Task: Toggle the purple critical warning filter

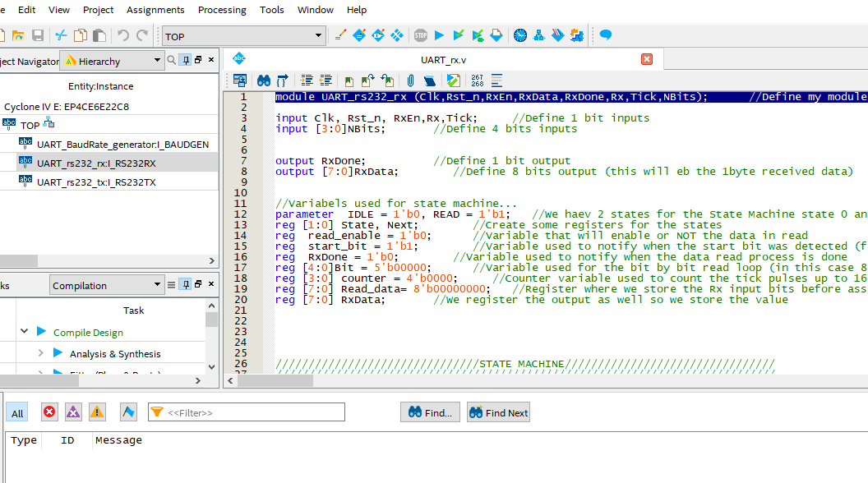Action: pyautogui.click(x=73, y=412)
